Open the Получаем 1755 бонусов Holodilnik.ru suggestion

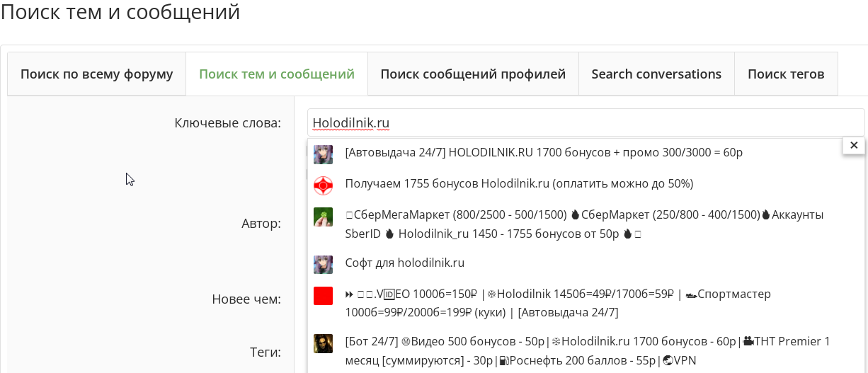pyautogui.click(x=519, y=183)
